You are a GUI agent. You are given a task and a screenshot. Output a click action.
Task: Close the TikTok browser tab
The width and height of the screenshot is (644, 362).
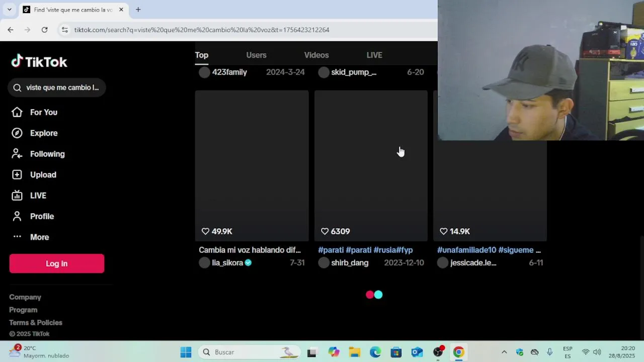tap(121, 10)
